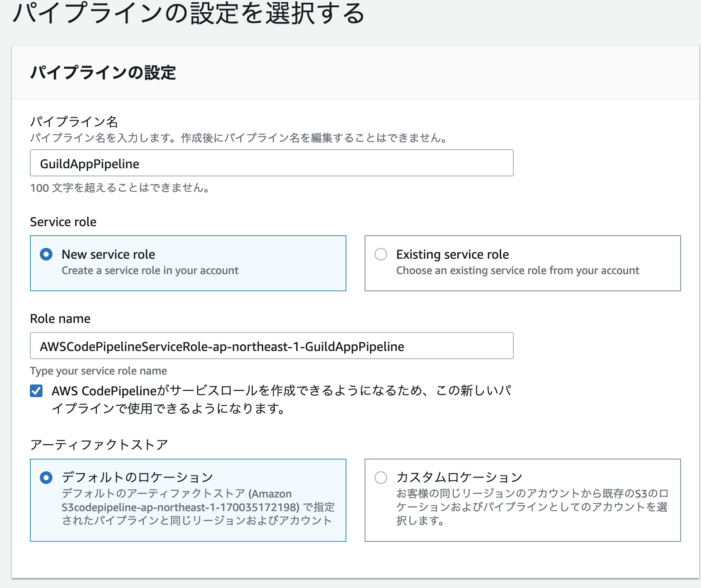
Task: Click the custom location description text
Action: point(532,507)
